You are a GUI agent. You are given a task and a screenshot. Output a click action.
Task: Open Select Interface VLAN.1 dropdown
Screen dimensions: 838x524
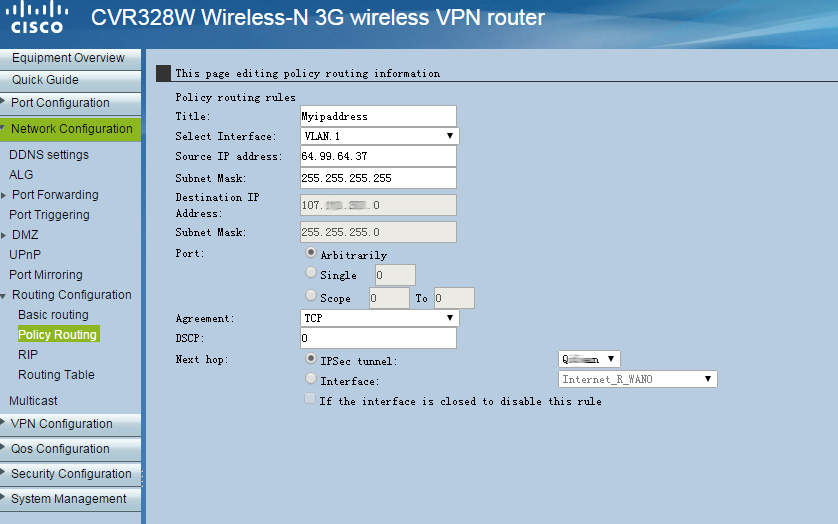379,136
